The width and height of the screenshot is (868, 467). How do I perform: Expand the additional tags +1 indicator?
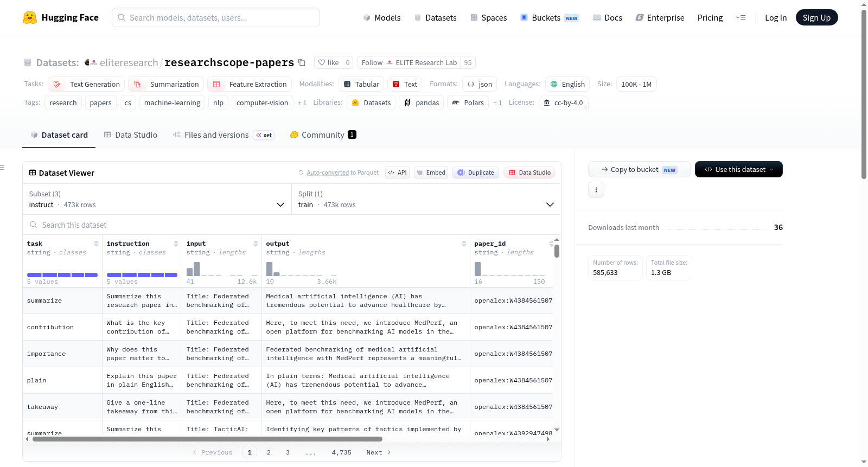coord(302,103)
